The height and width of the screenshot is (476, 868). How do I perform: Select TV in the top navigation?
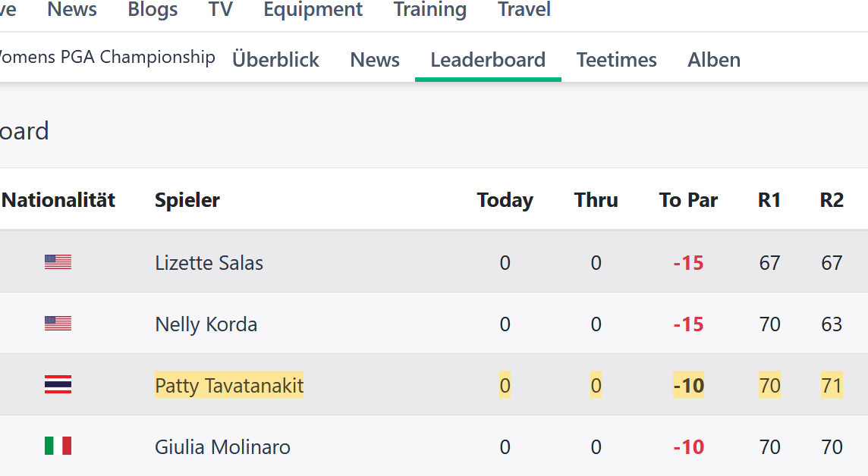point(220,10)
